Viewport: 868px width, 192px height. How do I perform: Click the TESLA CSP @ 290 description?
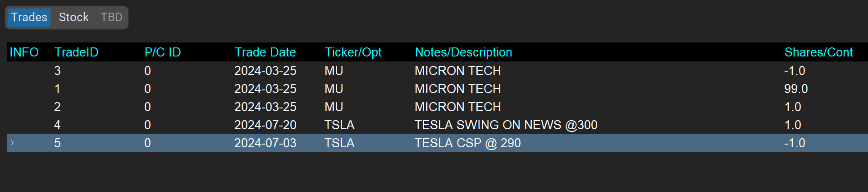tap(467, 143)
